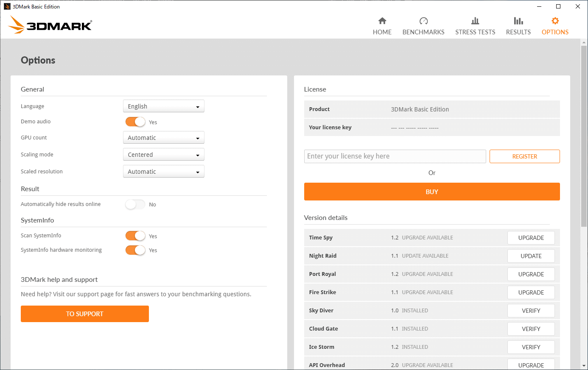The image size is (588, 370).
Task: Click the Results bar graph icon
Action: [x=518, y=21]
